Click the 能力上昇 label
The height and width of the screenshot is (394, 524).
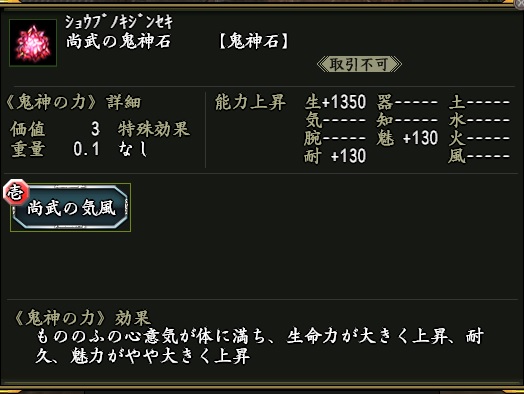[x=250, y=102]
